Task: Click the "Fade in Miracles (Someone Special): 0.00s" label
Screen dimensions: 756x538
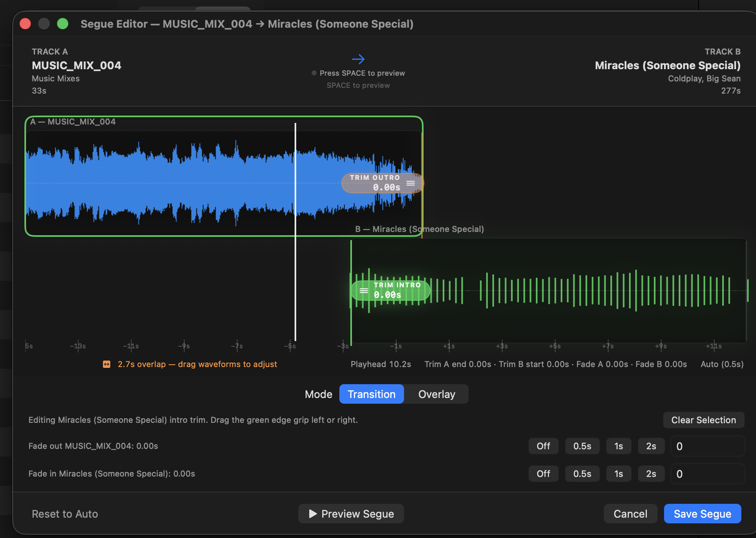Action: point(111,474)
